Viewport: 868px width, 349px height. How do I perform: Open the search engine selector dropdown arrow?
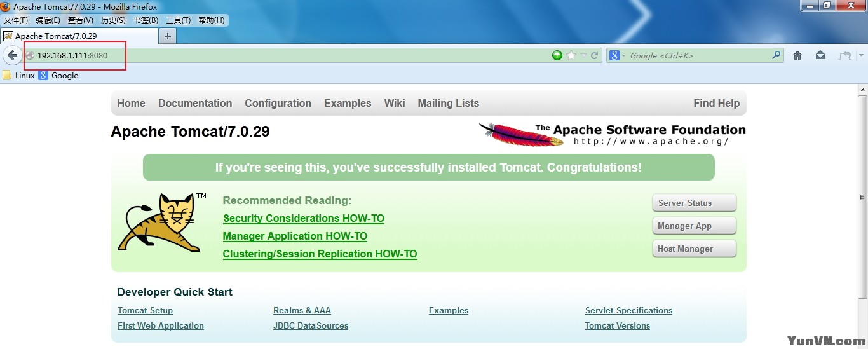pos(623,56)
